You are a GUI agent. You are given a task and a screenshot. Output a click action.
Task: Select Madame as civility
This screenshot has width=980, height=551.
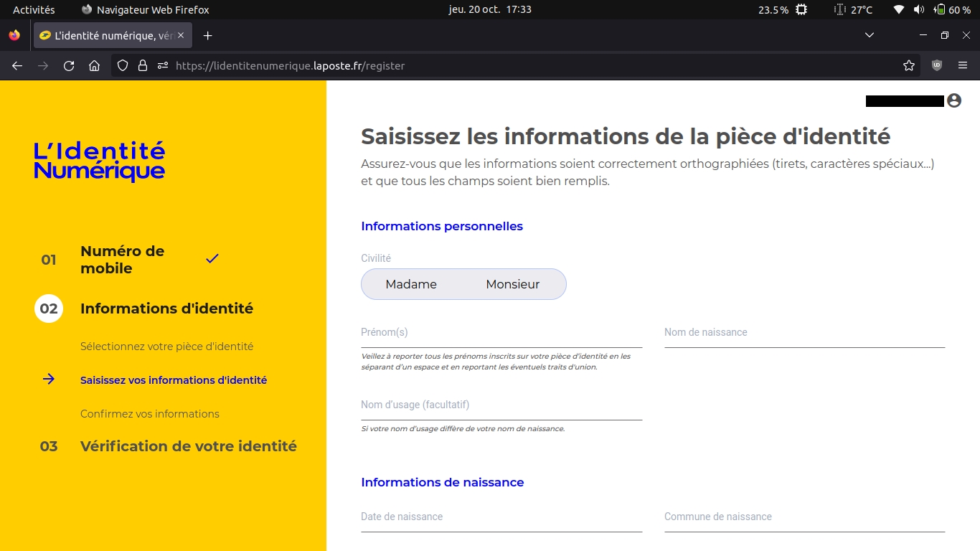(411, 284)
